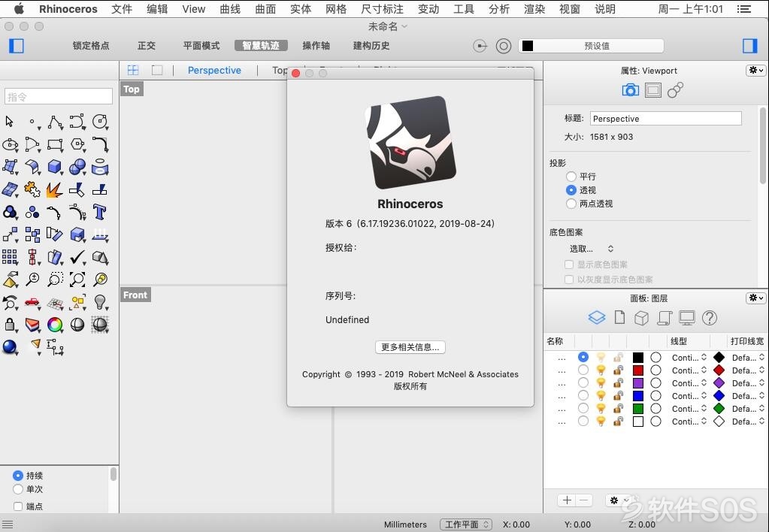Click the red car icon
This screenshot has width=769, height=532.
(x=32, y=301)
